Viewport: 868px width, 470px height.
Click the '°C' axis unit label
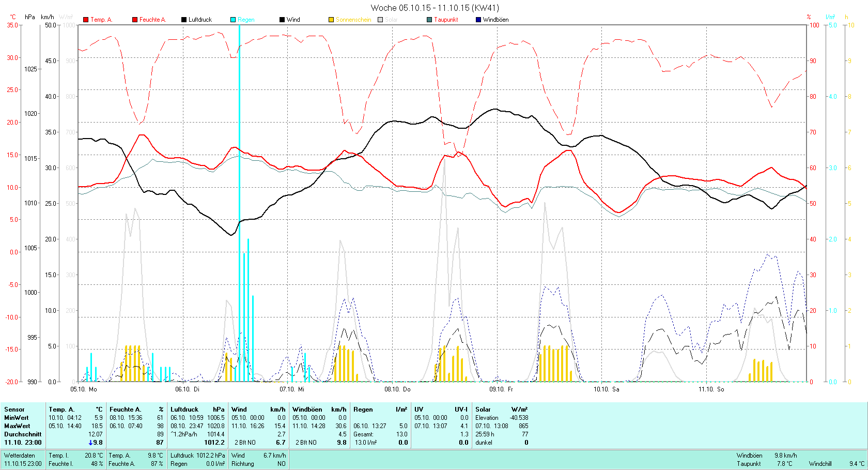13,17
